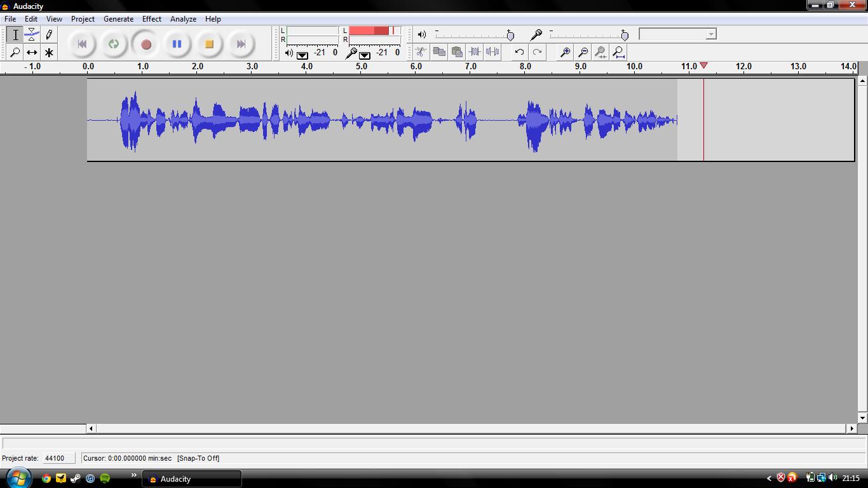Screen dimensions: 868x488
Task: Open the Generate menu
Action: [118, 19]
